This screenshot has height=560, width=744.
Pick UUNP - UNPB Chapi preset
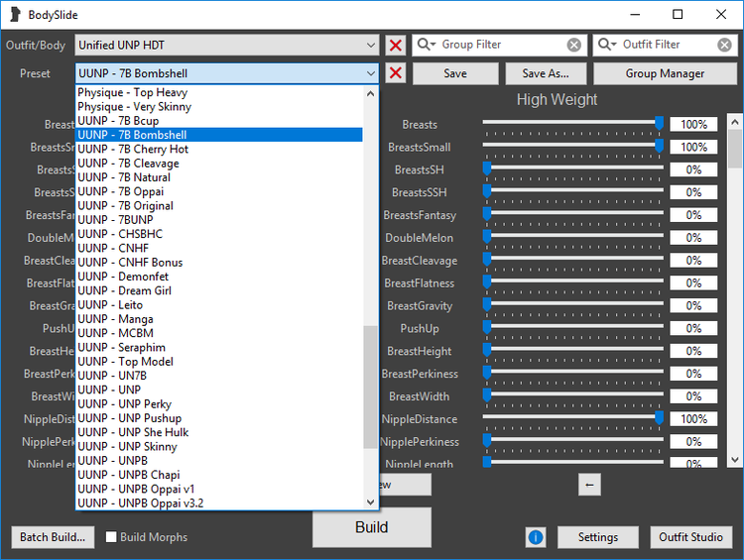point(219,475)
